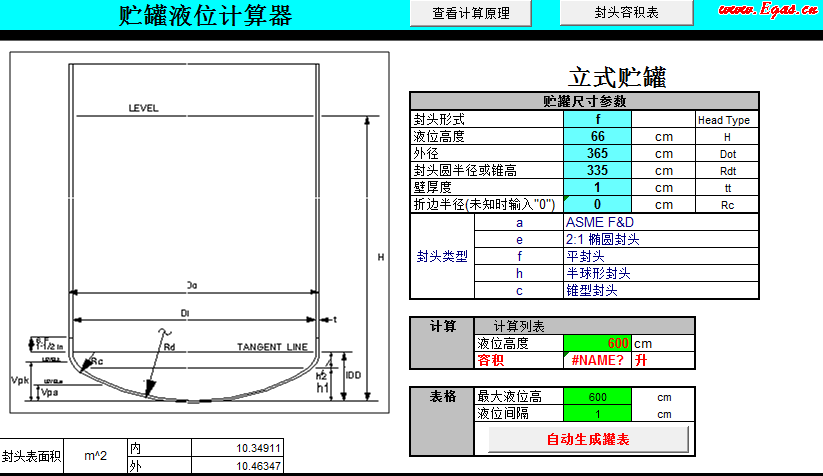Visit the www.Egas.cn link
This screenshot has width=823, height=476.
click(767, 10)
